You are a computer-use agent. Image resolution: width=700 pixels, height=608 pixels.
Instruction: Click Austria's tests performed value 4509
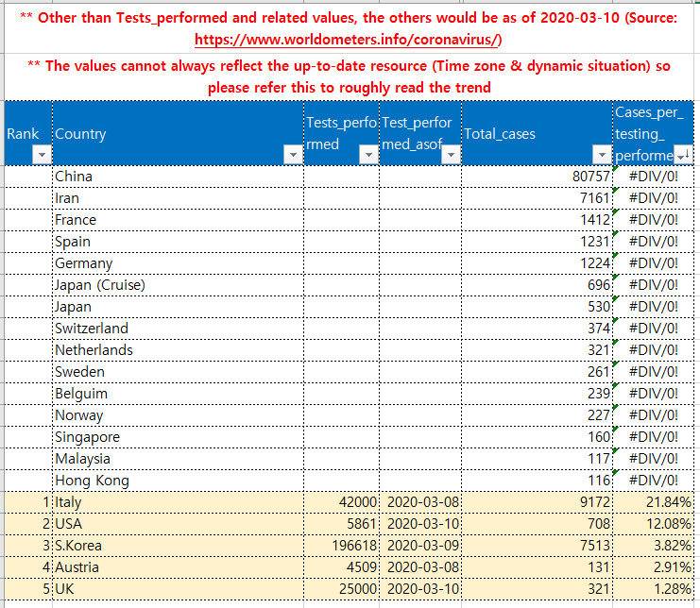coord(342,567)
